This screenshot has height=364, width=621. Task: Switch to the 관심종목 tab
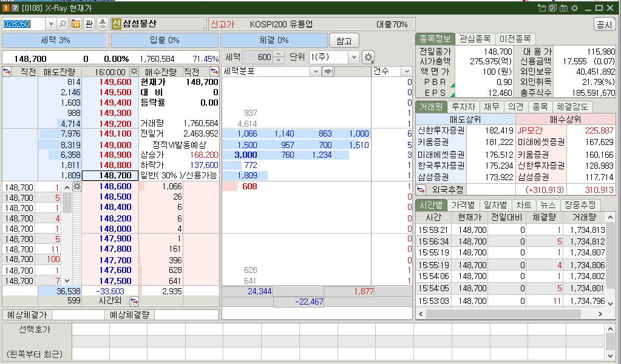[x=475, y=39]
